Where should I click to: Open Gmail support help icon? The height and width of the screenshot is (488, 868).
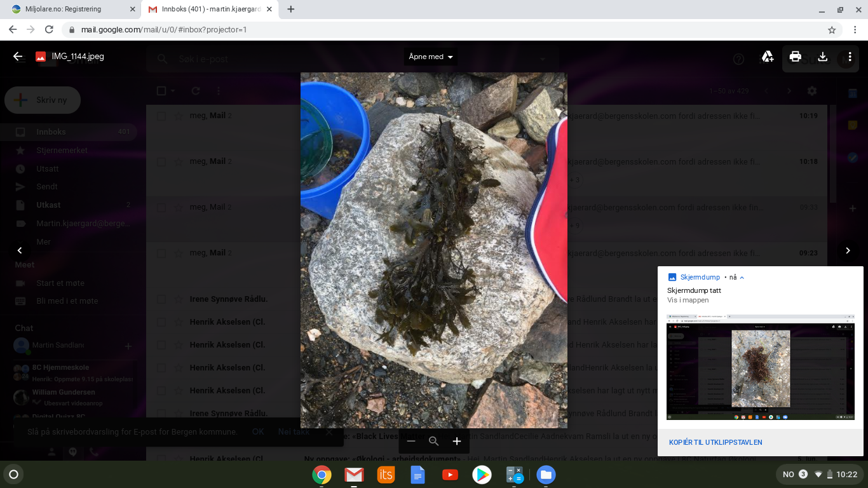point(738,59)
